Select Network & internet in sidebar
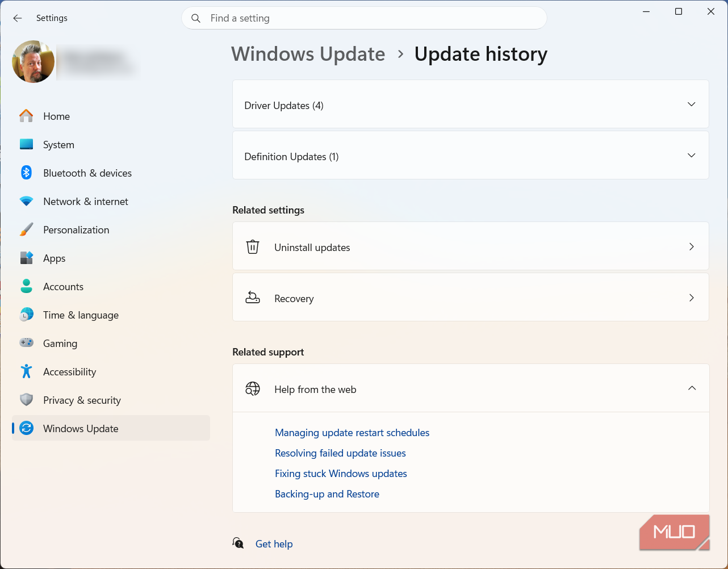 coord(111,201)
